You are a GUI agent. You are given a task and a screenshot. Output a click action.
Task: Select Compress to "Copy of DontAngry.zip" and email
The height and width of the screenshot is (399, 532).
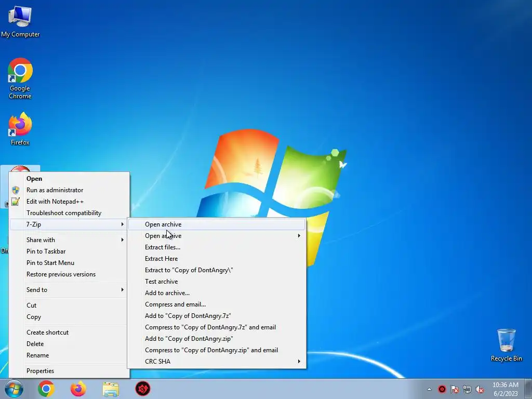tap(217, 350)
